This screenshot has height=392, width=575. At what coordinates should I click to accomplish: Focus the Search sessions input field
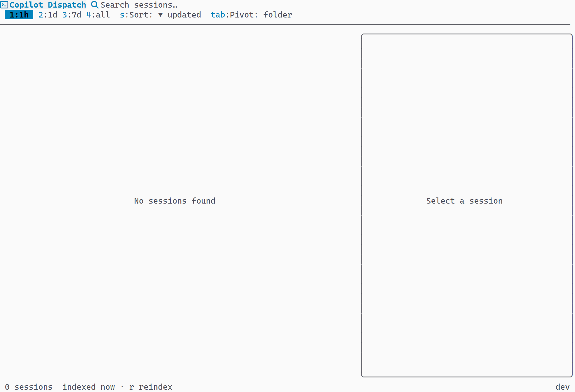tap(139, 5)
